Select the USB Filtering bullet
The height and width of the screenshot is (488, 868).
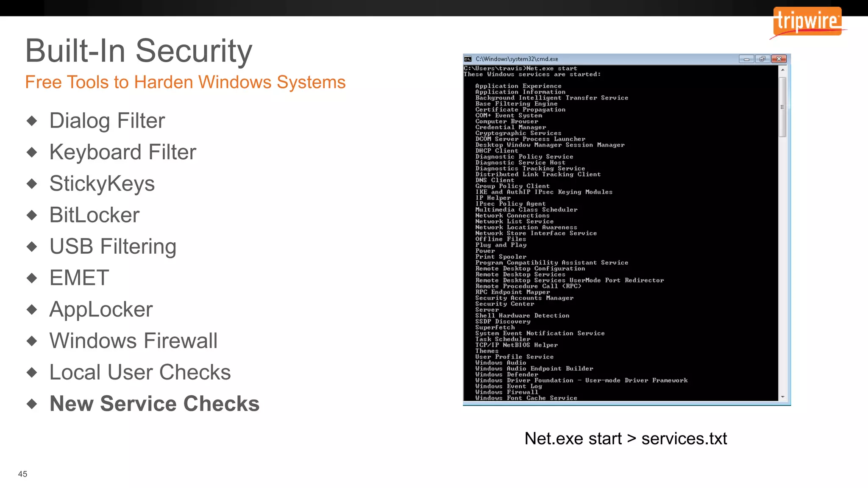pos(113,247)
